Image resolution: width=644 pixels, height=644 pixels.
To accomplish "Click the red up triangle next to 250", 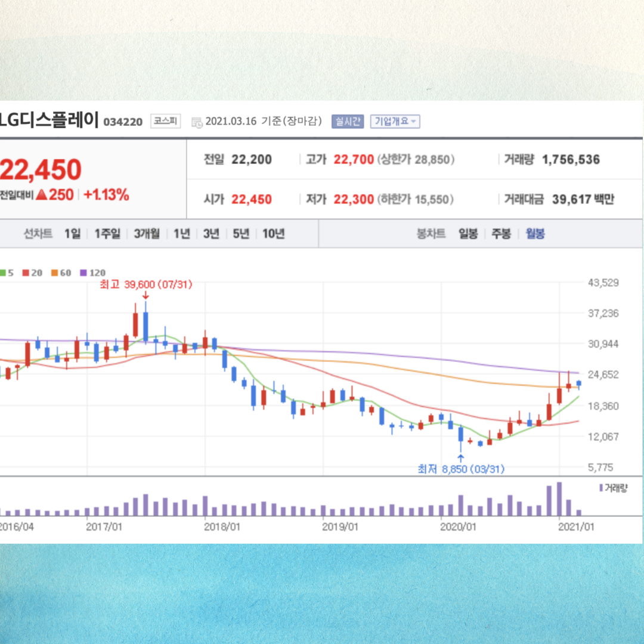I will [x=42, y=194].
